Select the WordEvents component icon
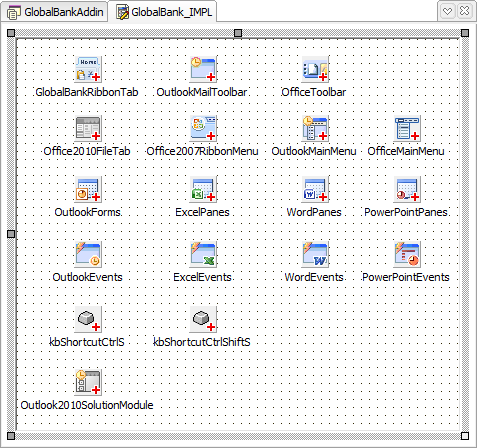This screenshot has height=448, width=477. coord(315,254)
